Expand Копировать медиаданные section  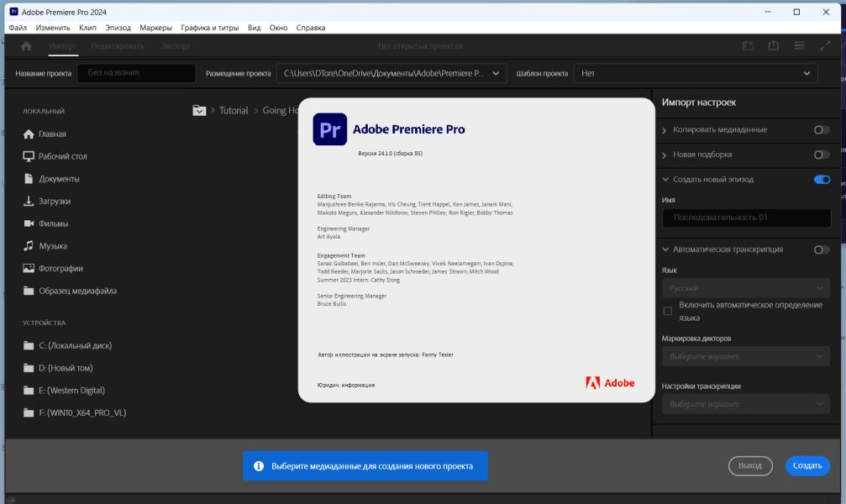tap(665, 130)
